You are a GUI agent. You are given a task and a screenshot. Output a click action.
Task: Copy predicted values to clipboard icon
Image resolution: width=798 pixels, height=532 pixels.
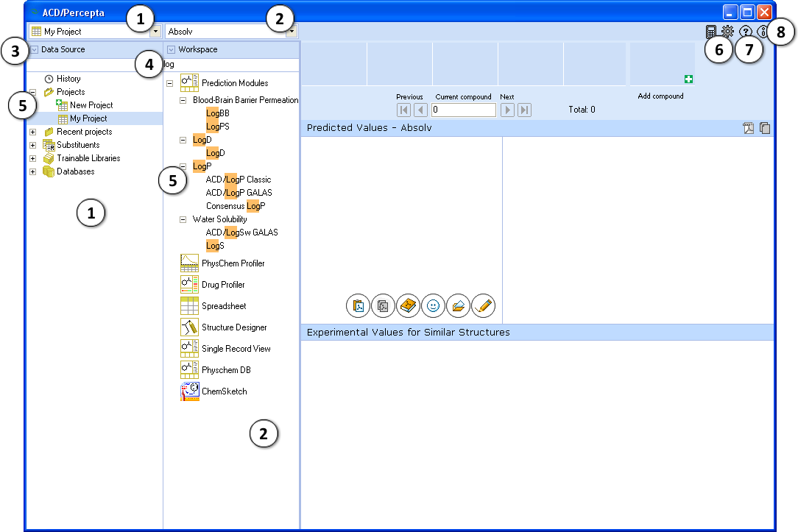click(764, 128)
